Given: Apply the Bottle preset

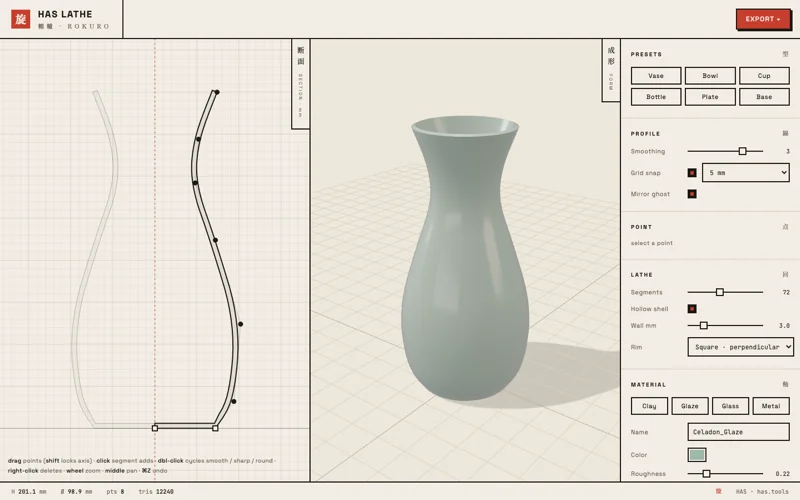Looking at the screenshot, I should tap(656, 96).
